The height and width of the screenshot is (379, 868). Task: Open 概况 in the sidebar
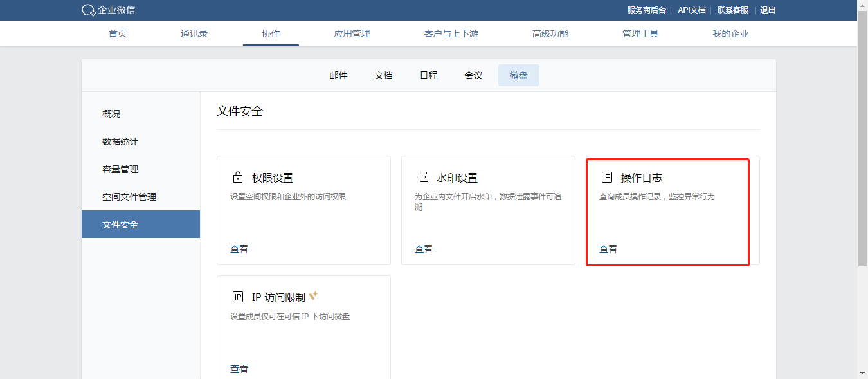pyautogui.click(x=141, y=114)
